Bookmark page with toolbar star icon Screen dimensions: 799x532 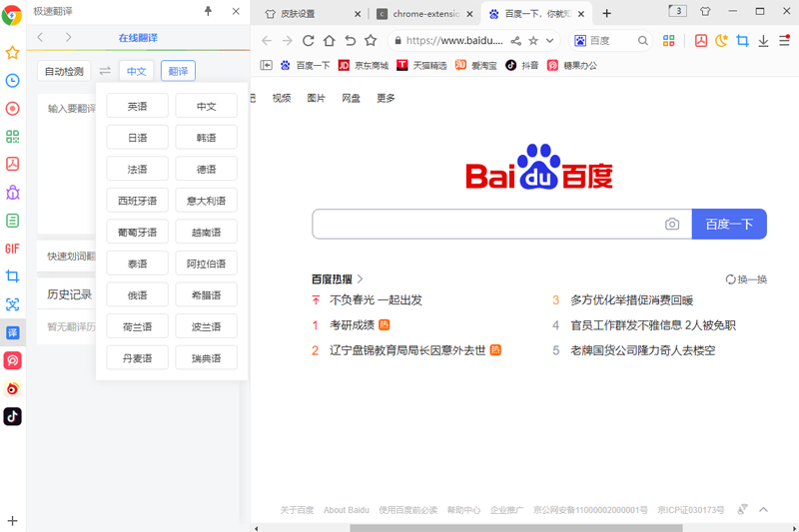[371, 40]
